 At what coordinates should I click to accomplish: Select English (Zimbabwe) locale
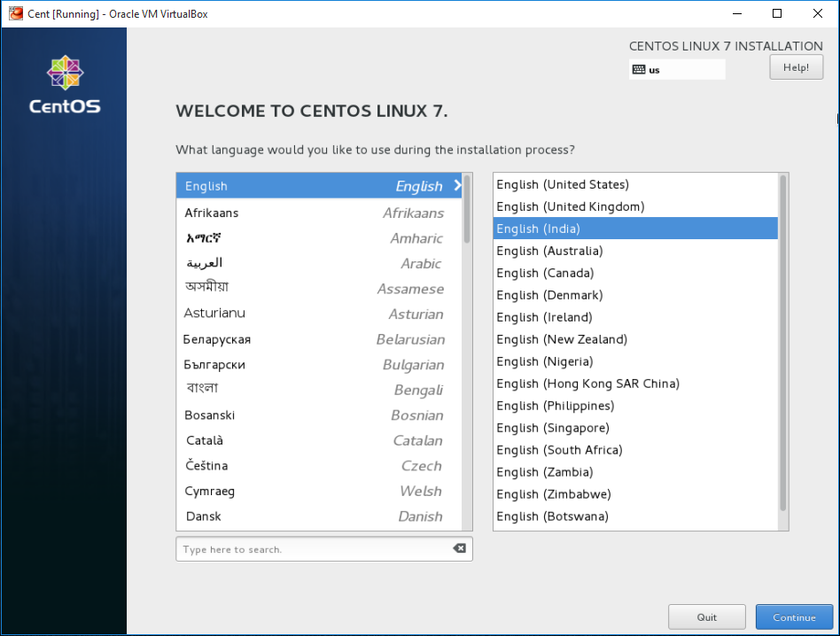pyautogui.click(x=635, y=494)
